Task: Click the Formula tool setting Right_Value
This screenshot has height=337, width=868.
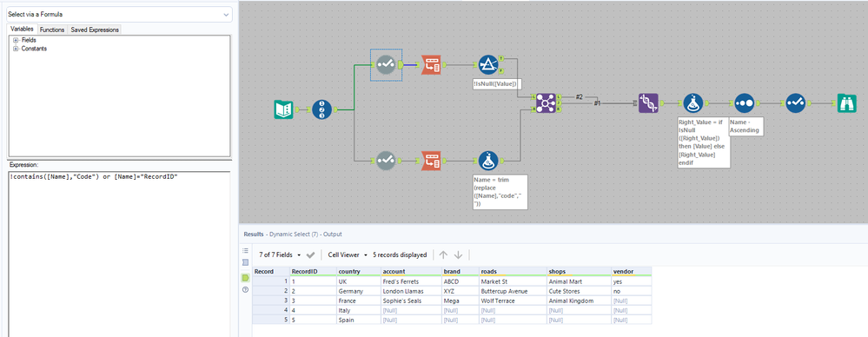Action: 692,103
